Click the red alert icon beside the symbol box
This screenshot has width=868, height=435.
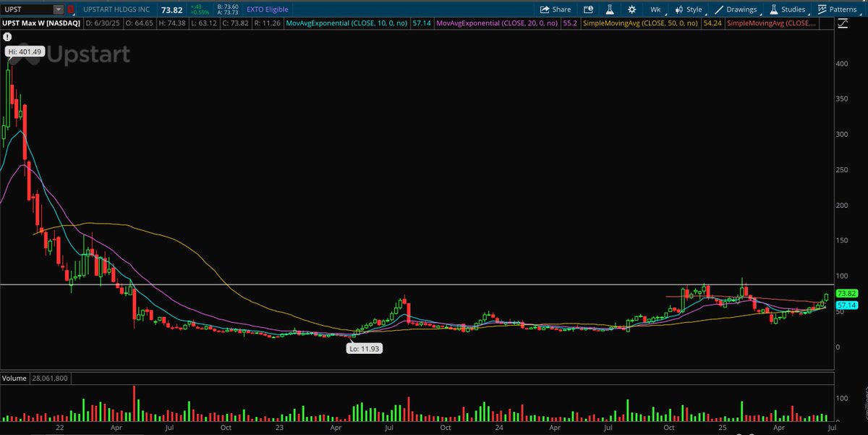click(x=70, y=9)
